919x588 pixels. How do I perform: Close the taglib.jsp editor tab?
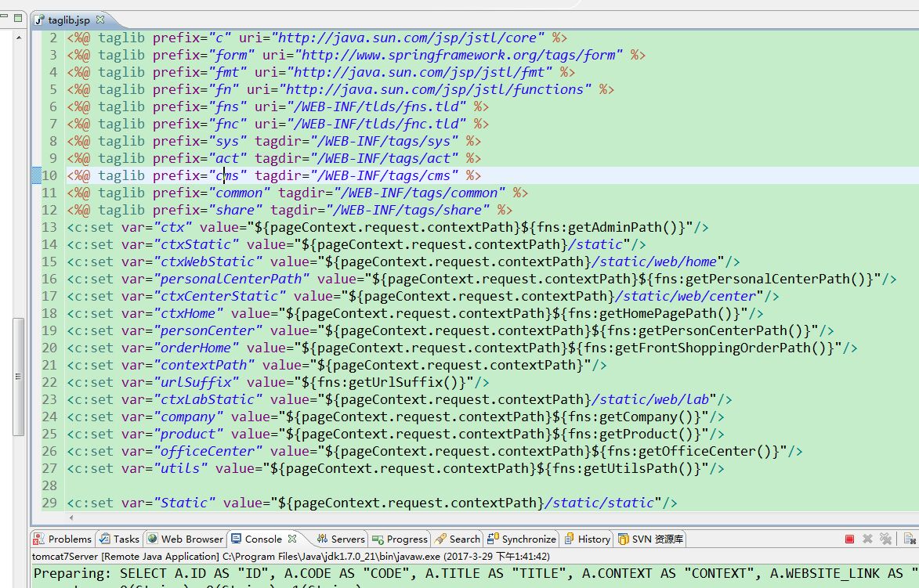click(x=100, y=20)
